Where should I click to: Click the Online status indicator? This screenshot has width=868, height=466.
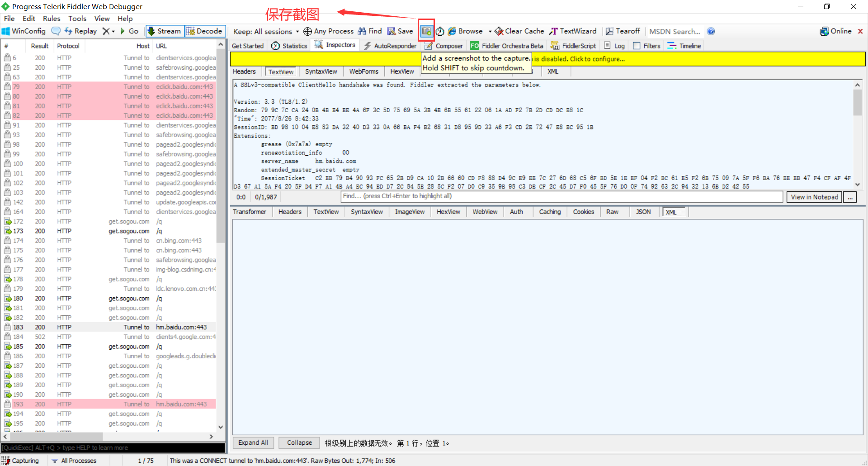(x=835, y=31)
